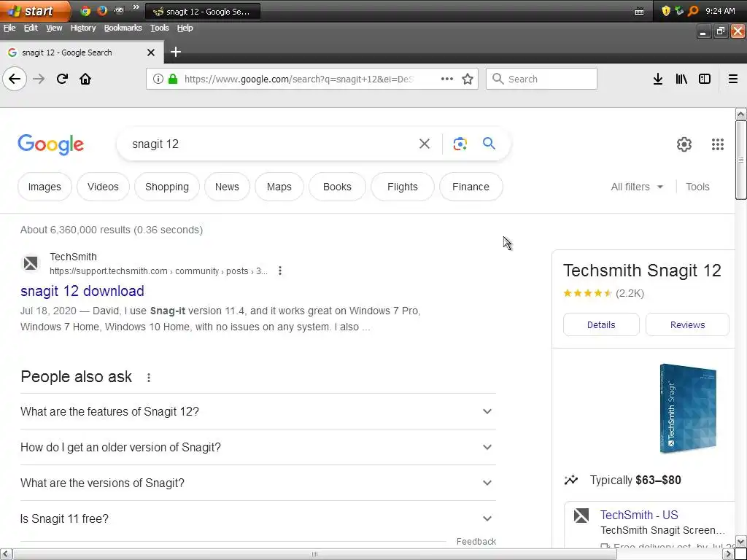Image resolution: width=747 pixels, height=560 pixels.
Task: Expand 'What are the versions of Snagit?'
Action: [x=258, y=483]
